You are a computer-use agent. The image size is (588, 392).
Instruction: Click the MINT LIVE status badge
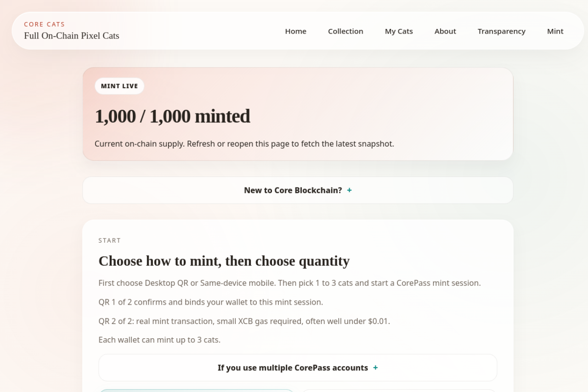[x=119, y=86]
